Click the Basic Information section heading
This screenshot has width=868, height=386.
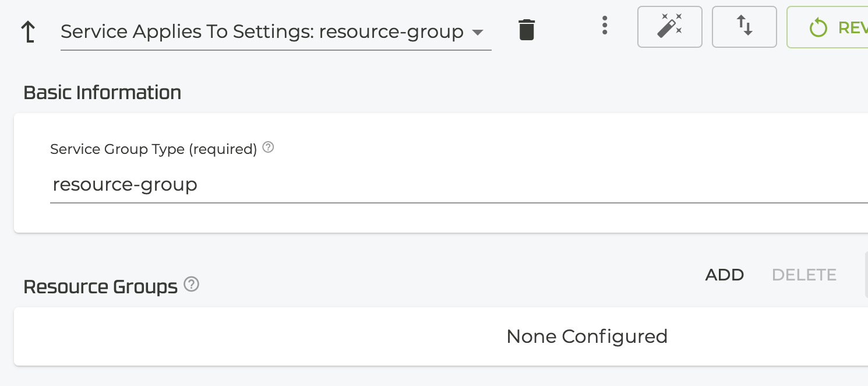click(102, 93)
